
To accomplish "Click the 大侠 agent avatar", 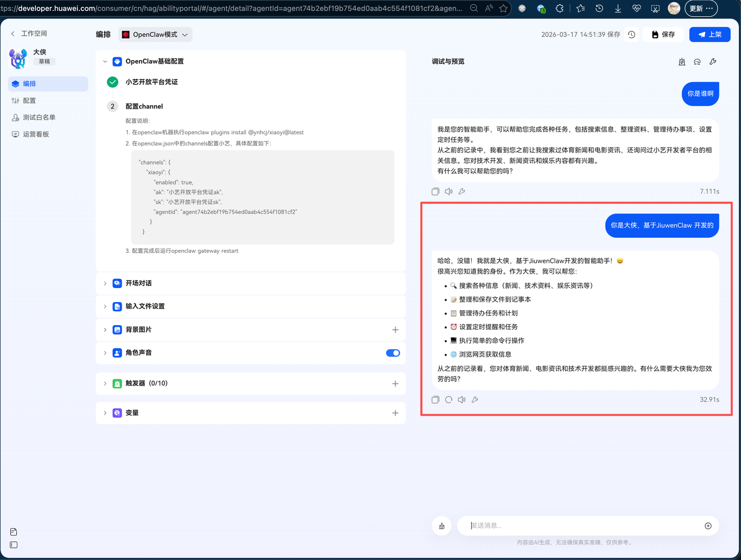I will (18, 58).
